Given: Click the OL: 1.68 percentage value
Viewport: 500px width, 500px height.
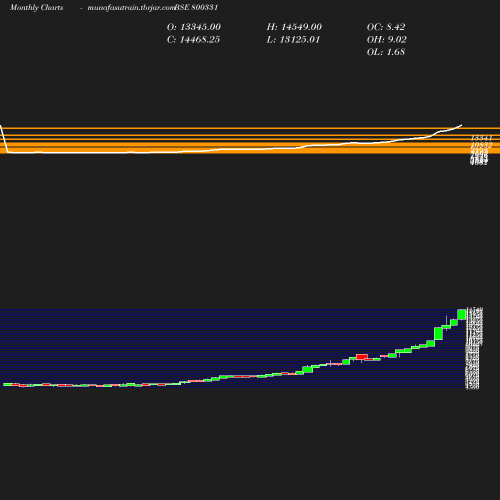Looking at the screenshot, I should tap(386, 52).
